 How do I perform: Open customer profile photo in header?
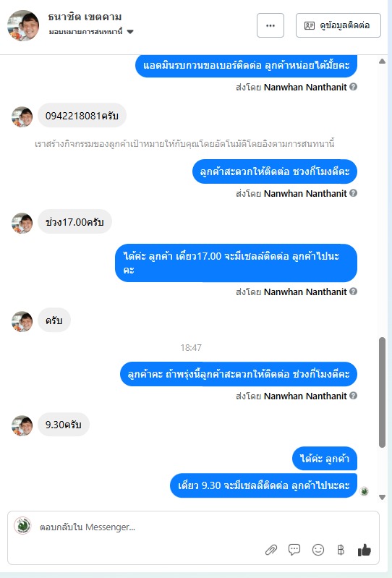click(x=23, y=25)
